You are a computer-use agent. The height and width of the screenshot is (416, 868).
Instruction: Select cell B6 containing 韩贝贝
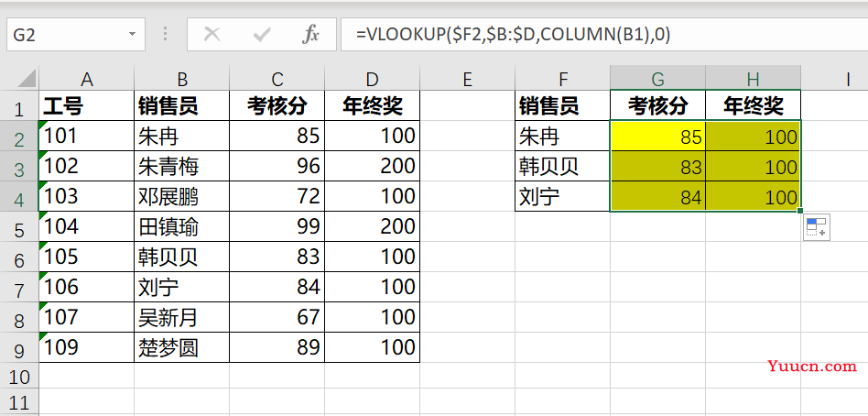pyautogui.click(x=181, y=257)
